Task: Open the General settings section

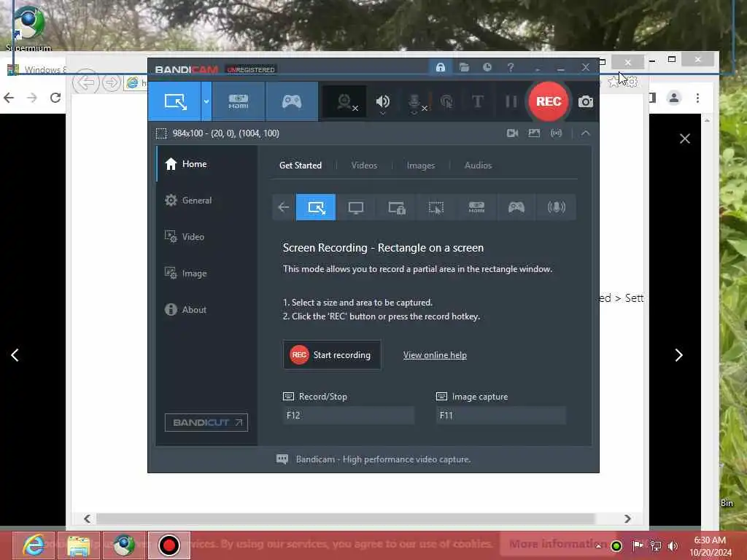Action: 206,201
